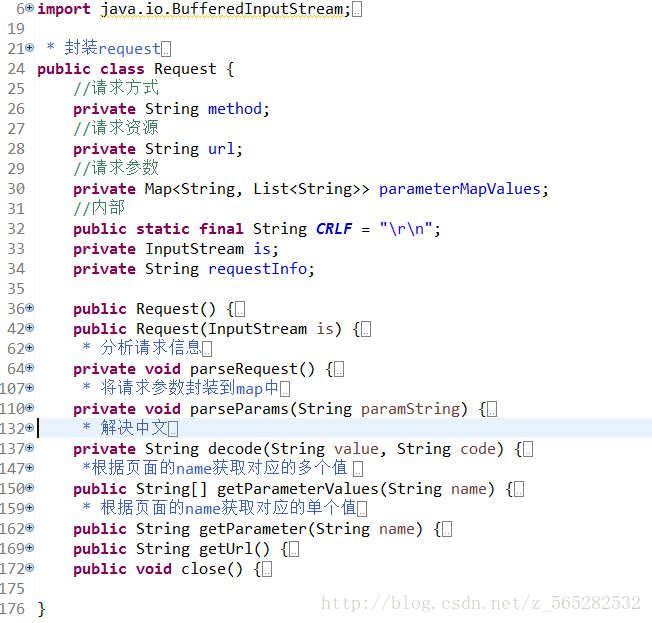The width and height of the screenshot is (652, 623).
Task: Click folded-code box after decode signature
Action: click(x=528, y=449)
